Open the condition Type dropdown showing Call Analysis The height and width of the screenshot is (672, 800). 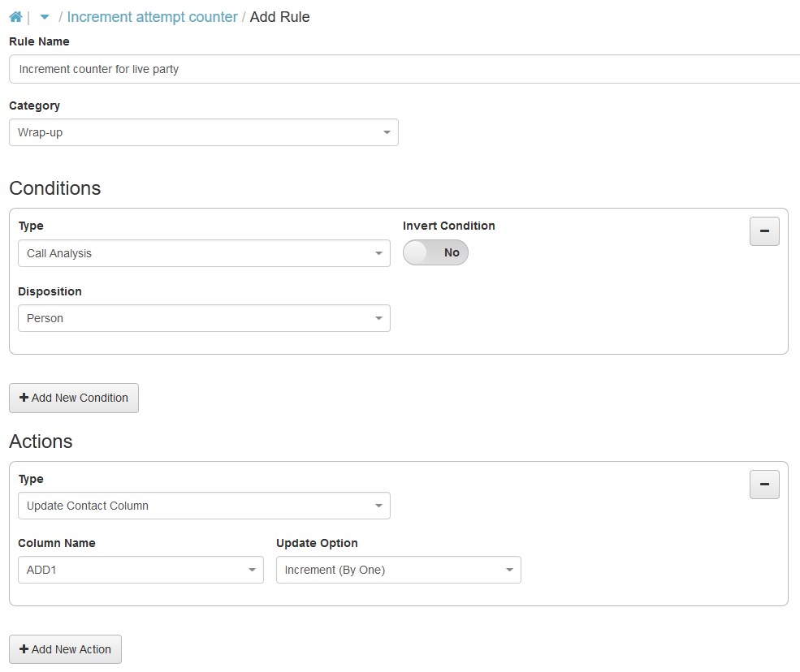pyautogui.click(x=203, y=253)
